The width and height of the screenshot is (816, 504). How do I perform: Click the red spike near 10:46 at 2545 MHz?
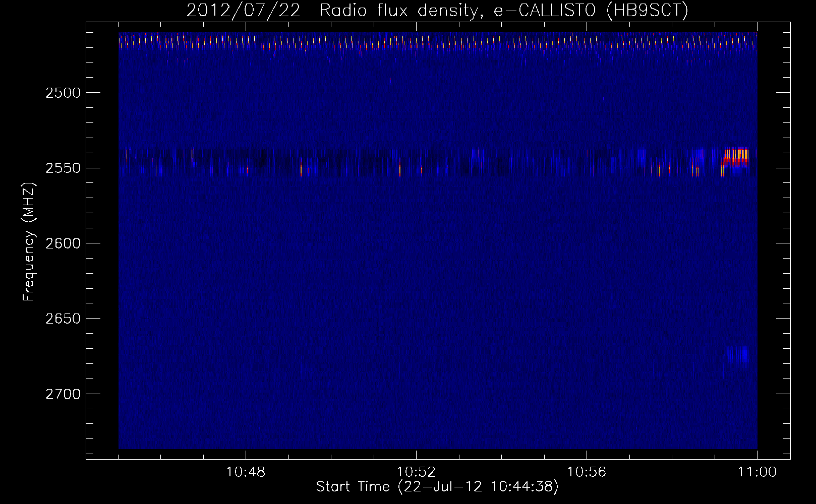[193, 157]
